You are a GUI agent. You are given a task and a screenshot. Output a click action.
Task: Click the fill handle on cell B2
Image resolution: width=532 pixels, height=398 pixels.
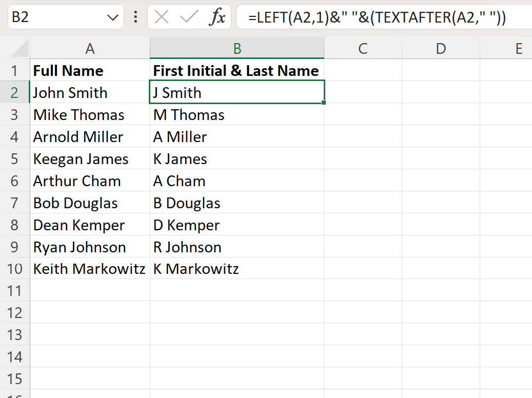coord(323,103)
